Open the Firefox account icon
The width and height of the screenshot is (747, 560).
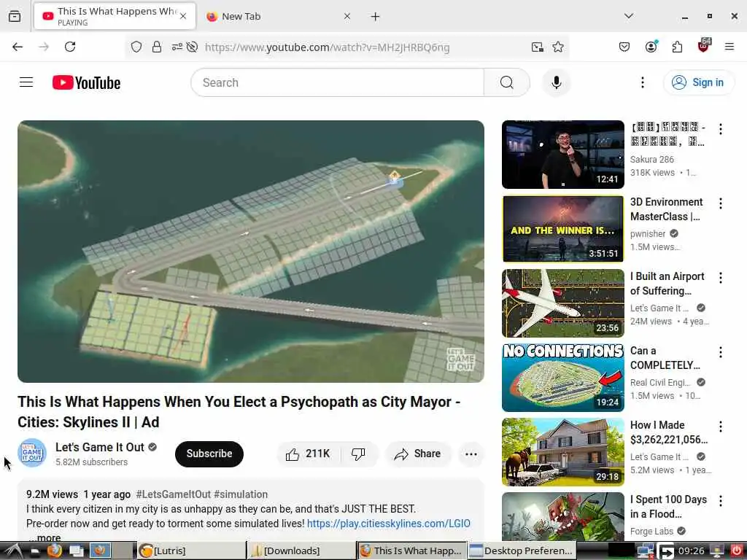coord(651,47)
